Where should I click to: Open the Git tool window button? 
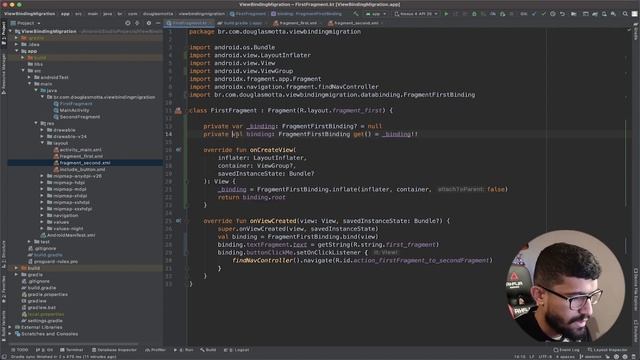[44, 350]
